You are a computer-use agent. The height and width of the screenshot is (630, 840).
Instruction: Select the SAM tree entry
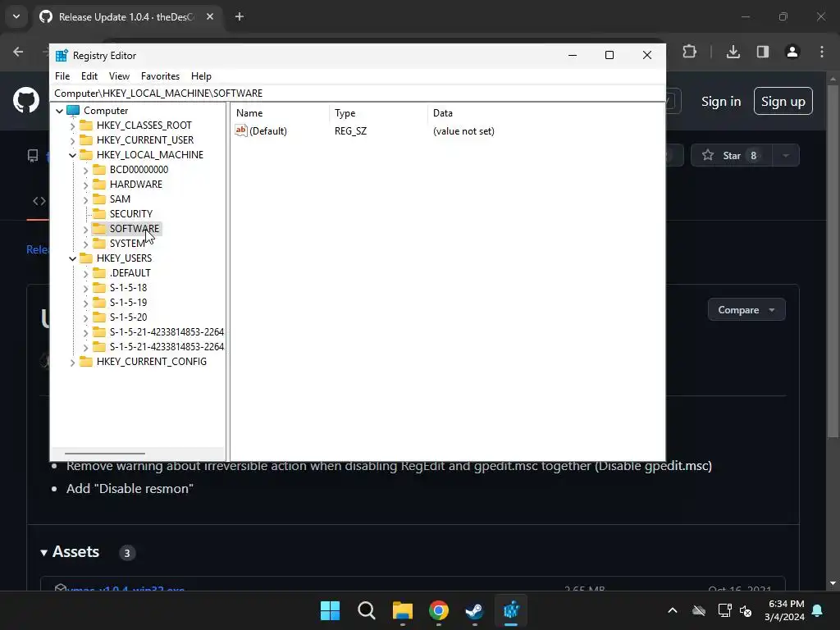click(120, 199)
